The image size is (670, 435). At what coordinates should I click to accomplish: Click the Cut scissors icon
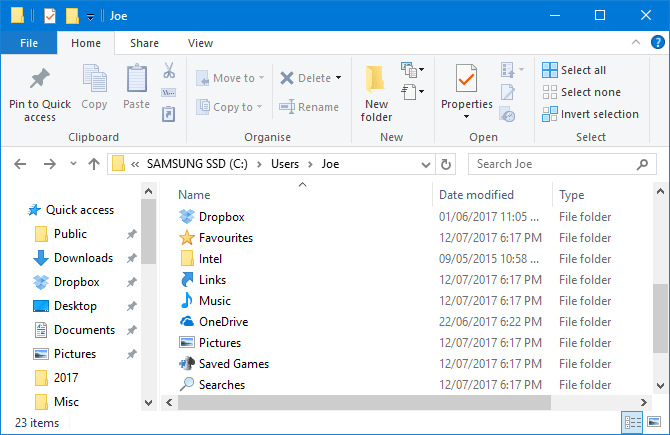click(169, 70)
